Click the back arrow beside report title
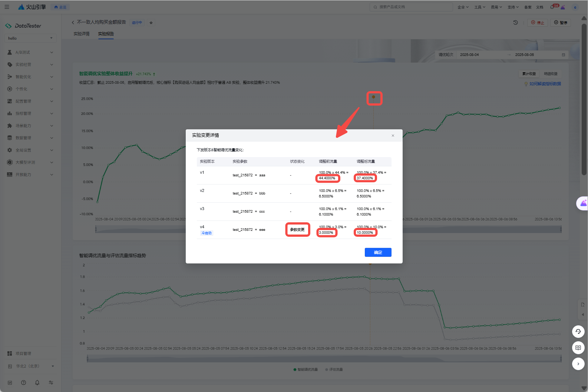This screenshot has height=392, width=588. 73,23
